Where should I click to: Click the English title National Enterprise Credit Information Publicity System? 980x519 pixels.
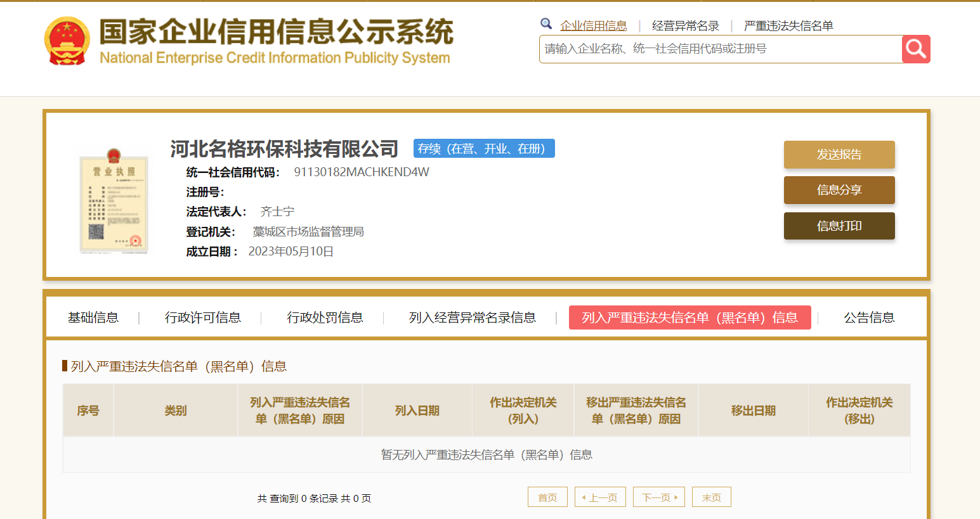click(275, 58)
